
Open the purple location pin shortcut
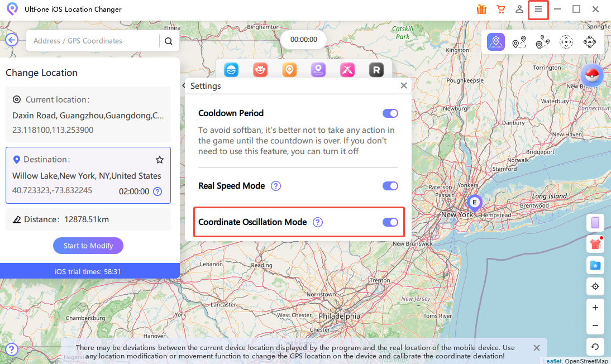(x=318, y=70)
